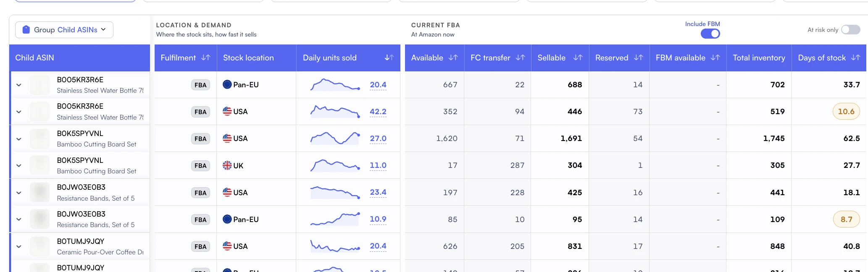Open the 10.9 daily units sold link
868x272 pixels.
pyautogui.click(x=378, y=219)
